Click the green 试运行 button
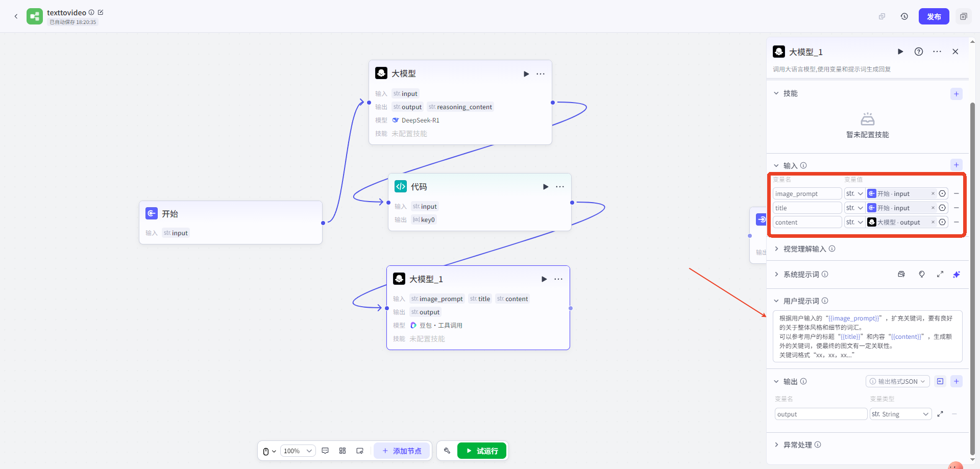This screenshot has width=980, height=469. [481, 451]
